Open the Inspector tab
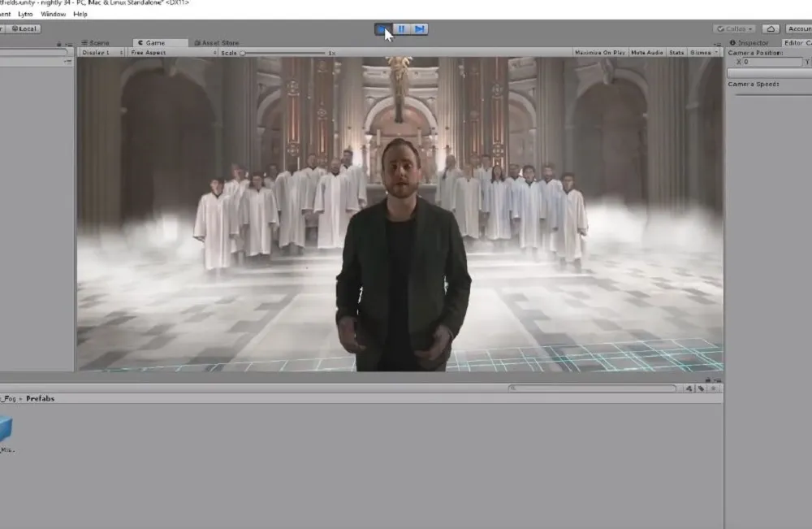Screen dimensions: 812x529 (749, 43)
